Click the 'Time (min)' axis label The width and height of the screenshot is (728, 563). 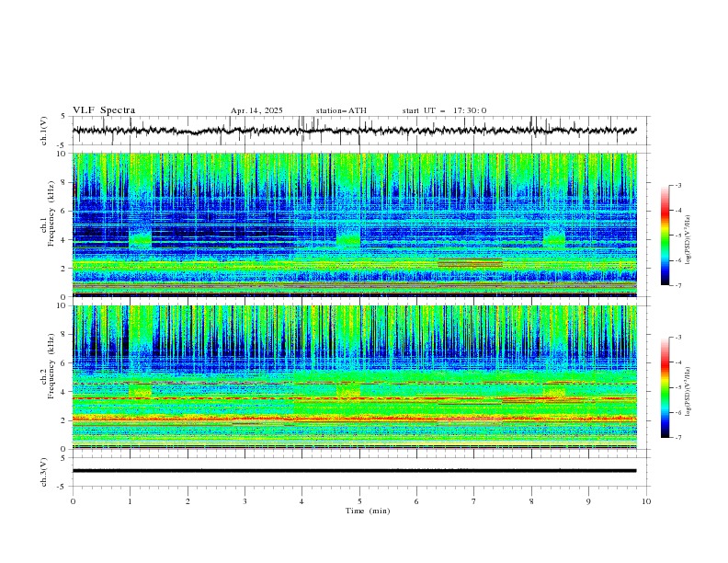(368, 511)
